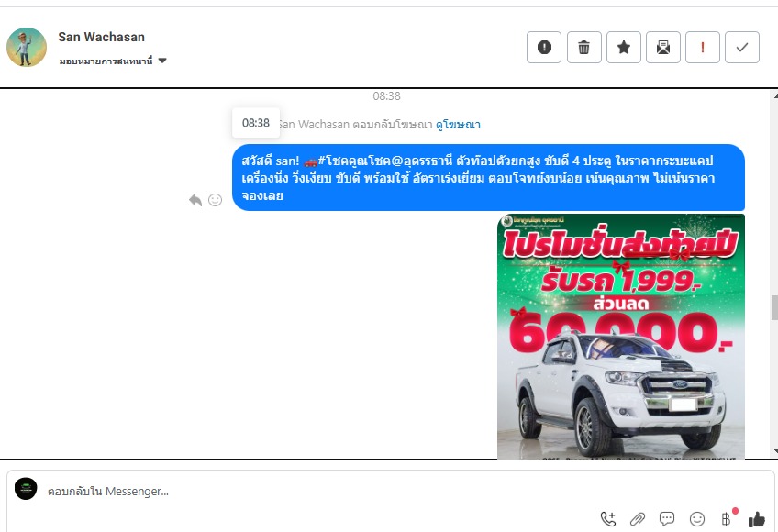Start a call with phone icon
The height and width of the screenshot is (532, 778).
tap(607, 519)
